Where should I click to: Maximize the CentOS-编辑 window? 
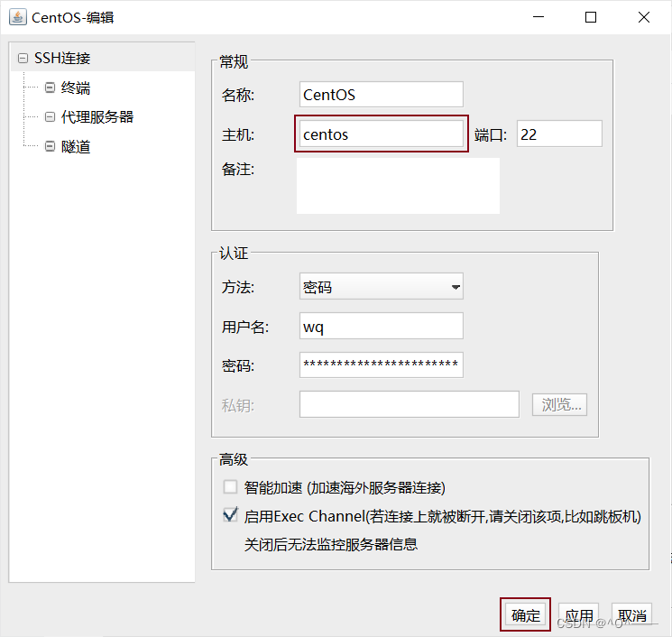[591, 17]
